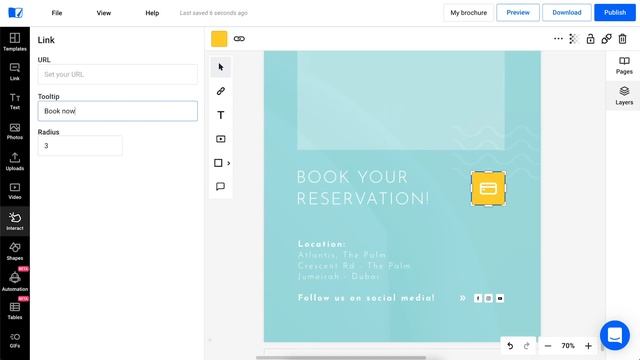
Task: Open the Shapes panel
Action: pyautogui.click(x=15, y=251)
